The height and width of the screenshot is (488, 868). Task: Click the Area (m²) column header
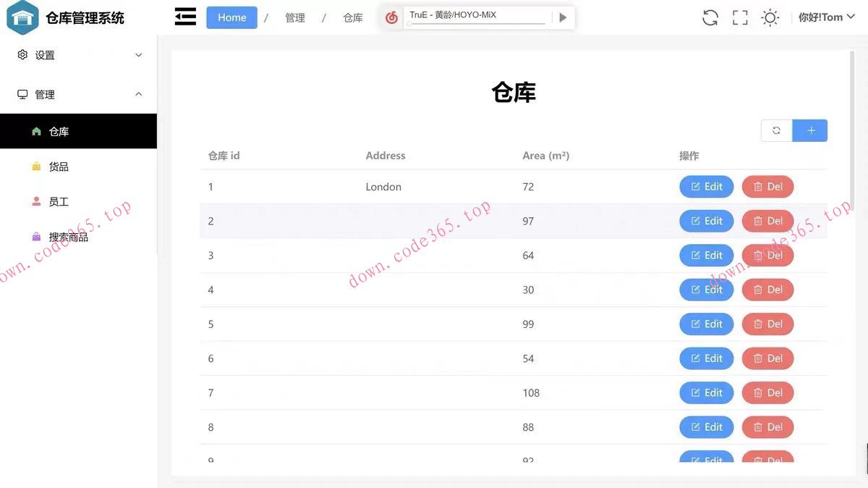(x=546, y=156)
